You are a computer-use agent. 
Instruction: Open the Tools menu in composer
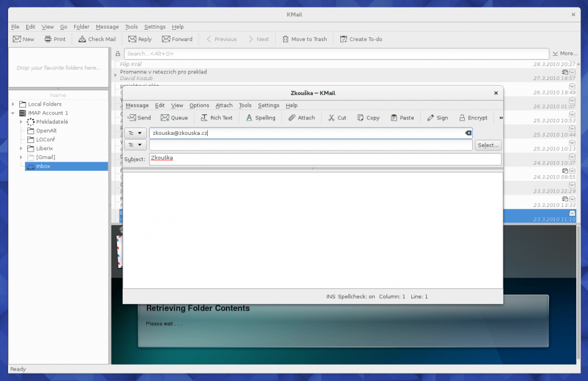click(245, 105)
